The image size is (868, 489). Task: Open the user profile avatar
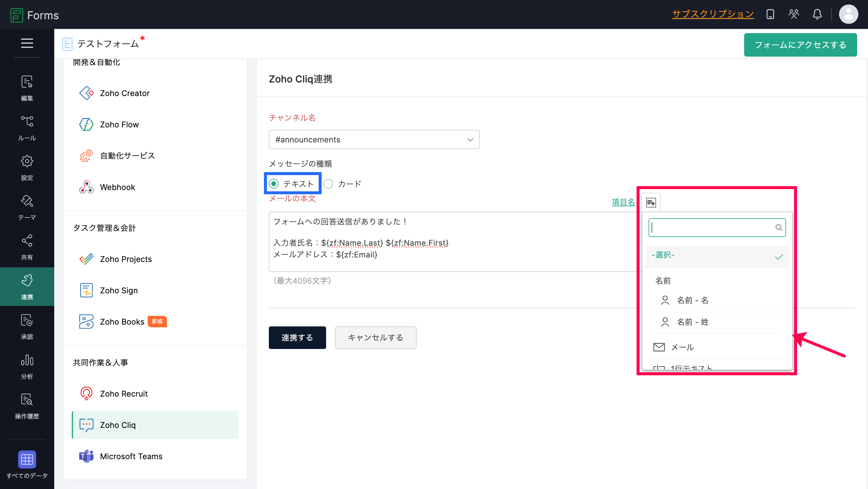[848, 14]
